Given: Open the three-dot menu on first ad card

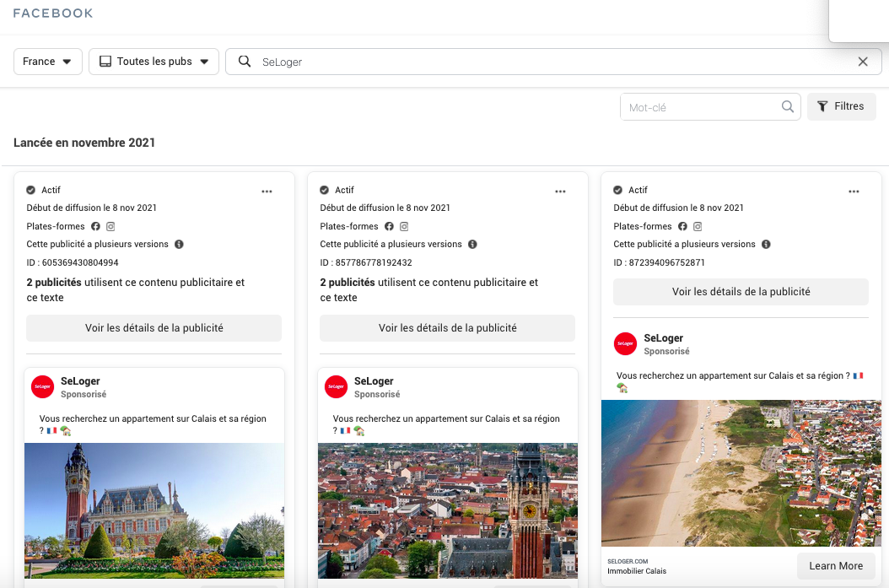Looking at the screenshot, I should (267, 192).
